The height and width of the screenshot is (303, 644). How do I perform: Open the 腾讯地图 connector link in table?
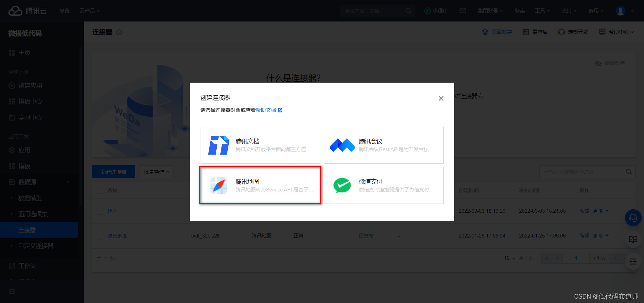[x=117, y=236]
